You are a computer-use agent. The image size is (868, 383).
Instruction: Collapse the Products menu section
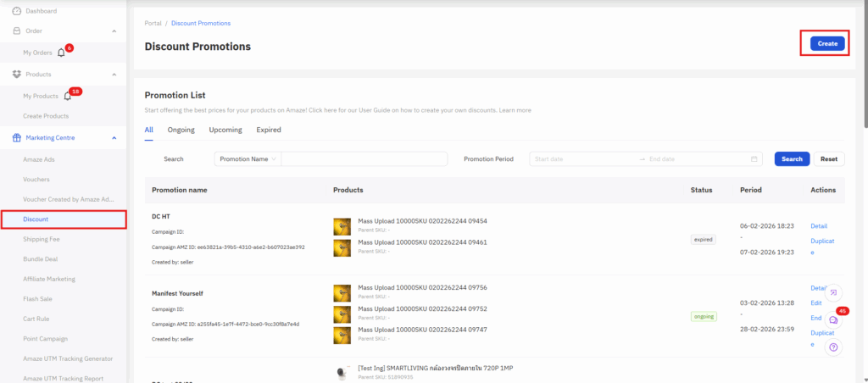point(114,75)
